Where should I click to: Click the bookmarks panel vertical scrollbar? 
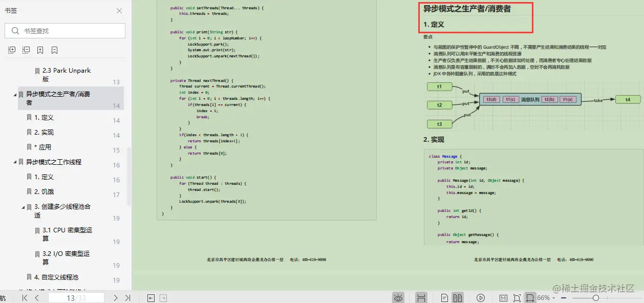click(129, 177)
